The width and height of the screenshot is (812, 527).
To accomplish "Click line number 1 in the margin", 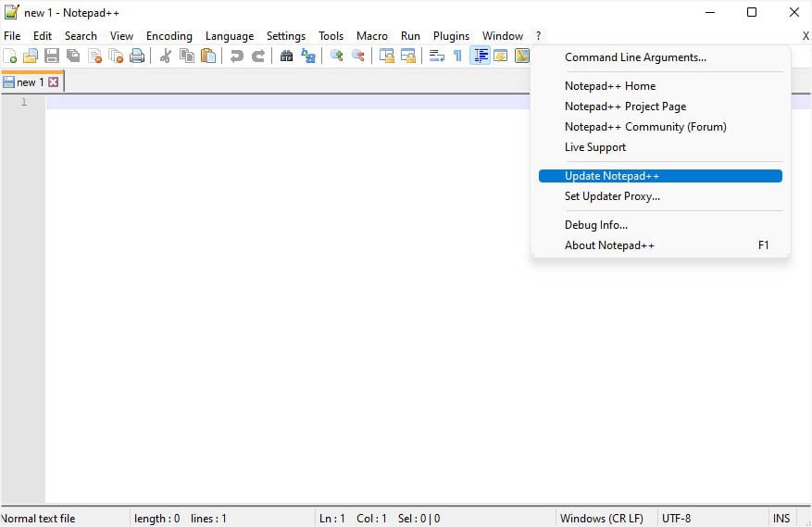I will (x=24, y=102).
